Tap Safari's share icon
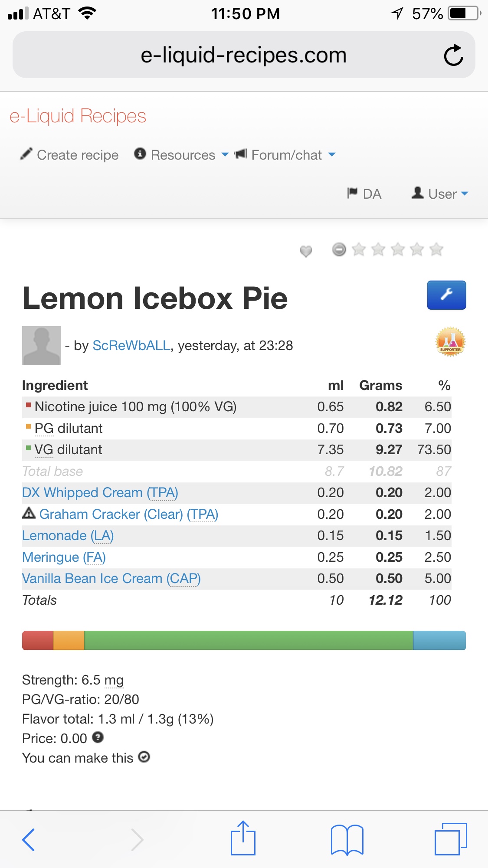 [x=243, y=838]
